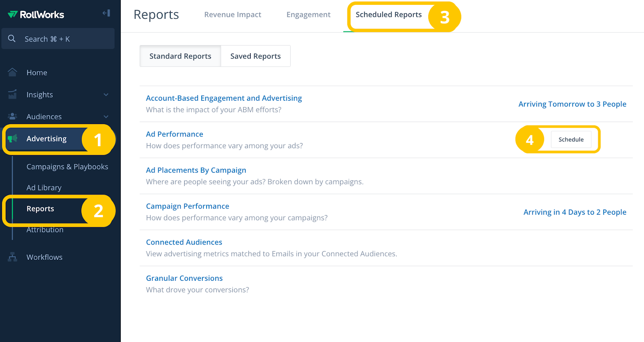Open the Connected Audiences report
This screenshot has width=644, height=342.
coord(184,242)
